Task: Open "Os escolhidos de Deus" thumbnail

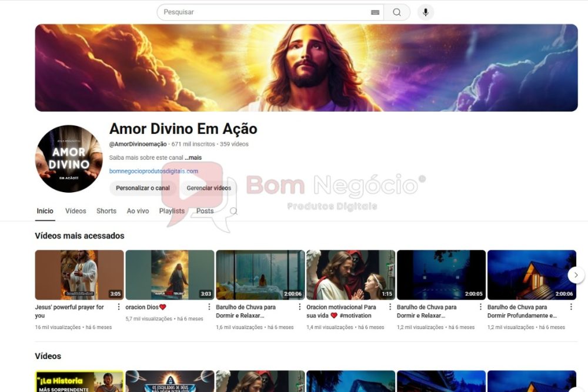Action: pyautogui.click(x=170, y=381)
